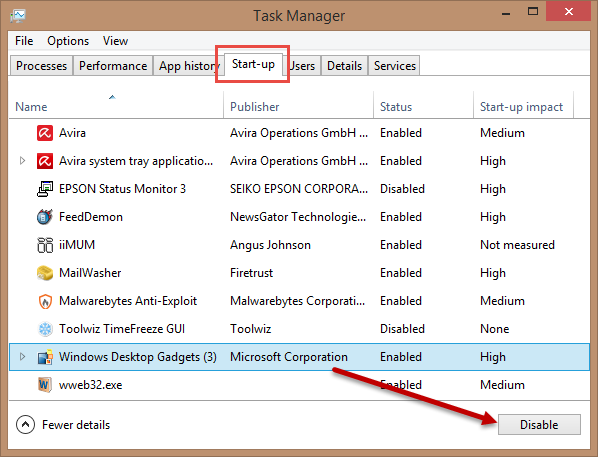Minimize the Task Manager window
The width and height of the screenshot is (598, 457).
tap(506, 13)
